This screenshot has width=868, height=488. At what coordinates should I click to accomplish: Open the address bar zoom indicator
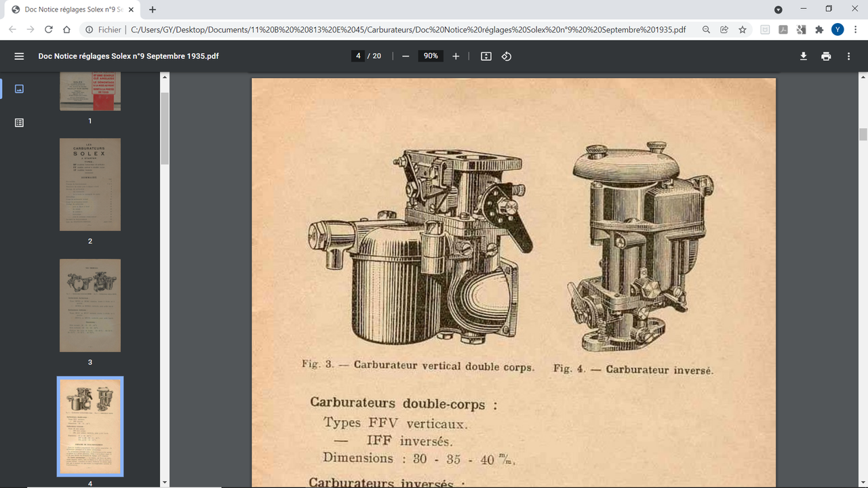[706, 30]
